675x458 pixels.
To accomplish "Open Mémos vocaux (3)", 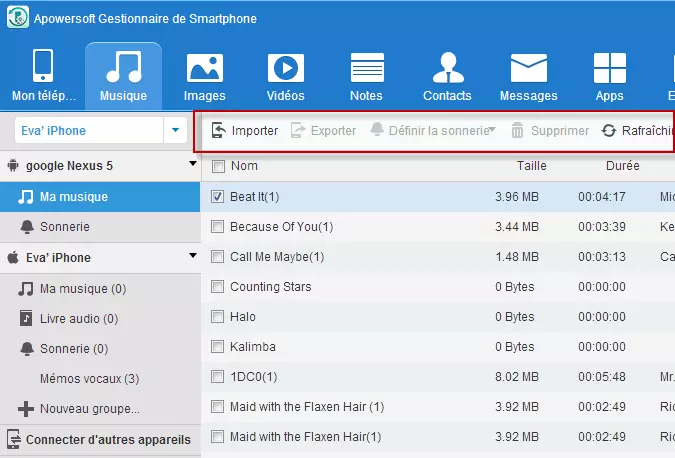I will coord(100,379).
